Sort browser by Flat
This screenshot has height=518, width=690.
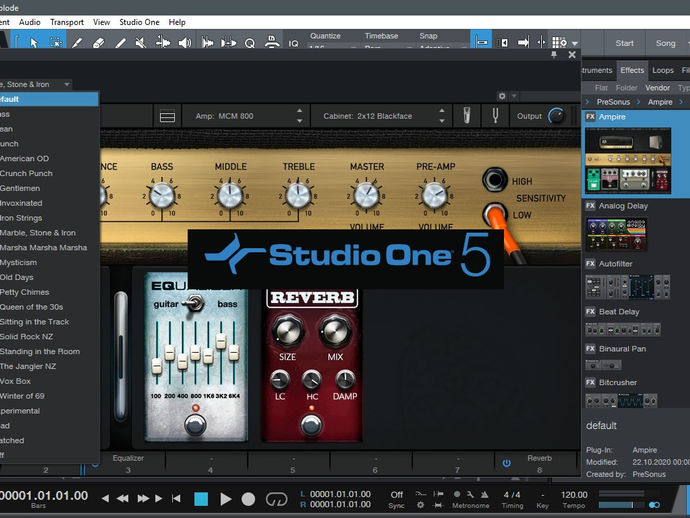(601, 88)
